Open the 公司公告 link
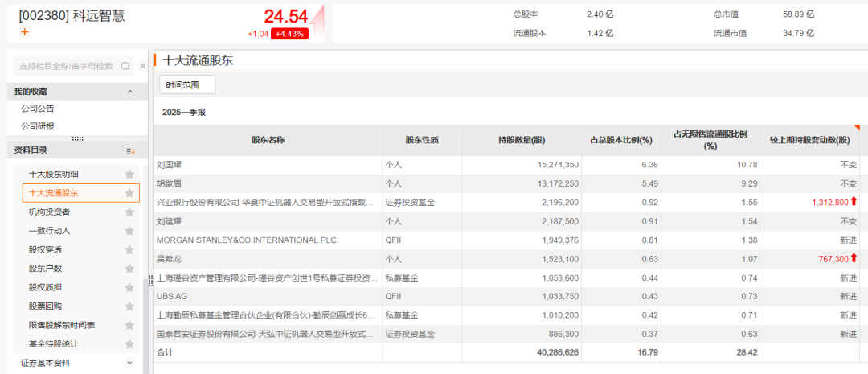868x374 pixels. 38,109
